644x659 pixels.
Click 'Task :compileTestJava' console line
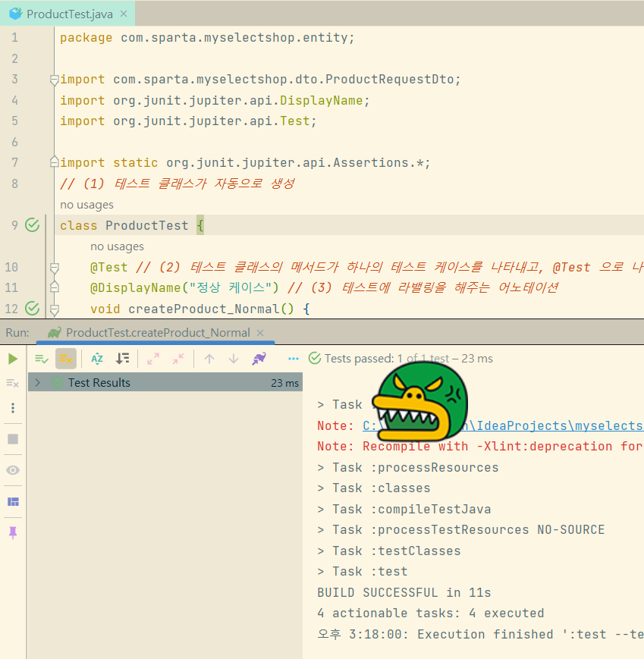pyautogui.click(x=404, y=510)
